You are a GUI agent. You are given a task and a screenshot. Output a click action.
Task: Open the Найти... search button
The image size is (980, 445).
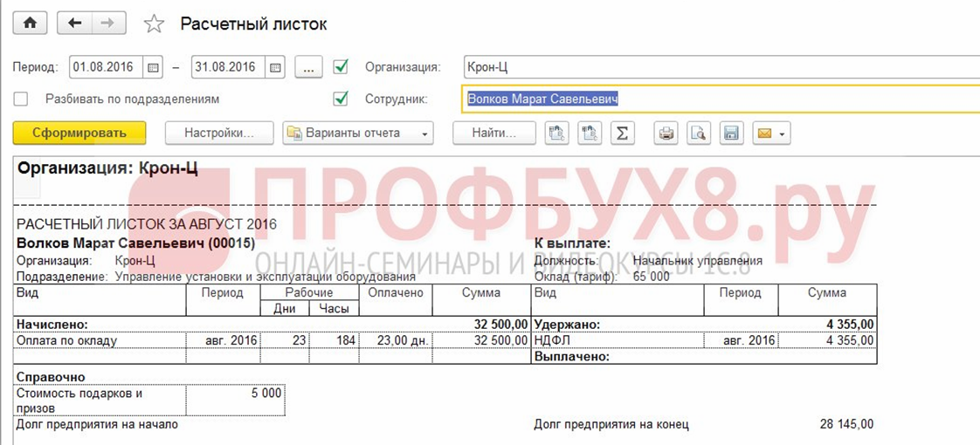click(494, 133)
